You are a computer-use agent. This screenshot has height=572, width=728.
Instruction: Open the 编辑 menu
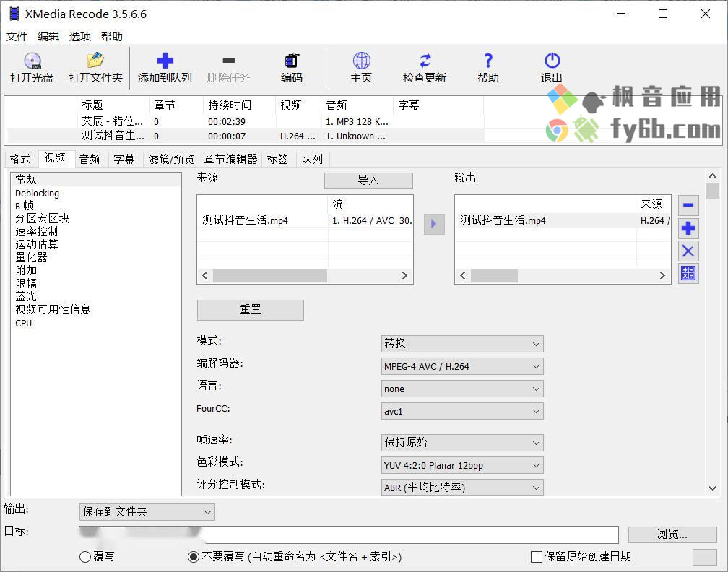[x=48, y=36]
